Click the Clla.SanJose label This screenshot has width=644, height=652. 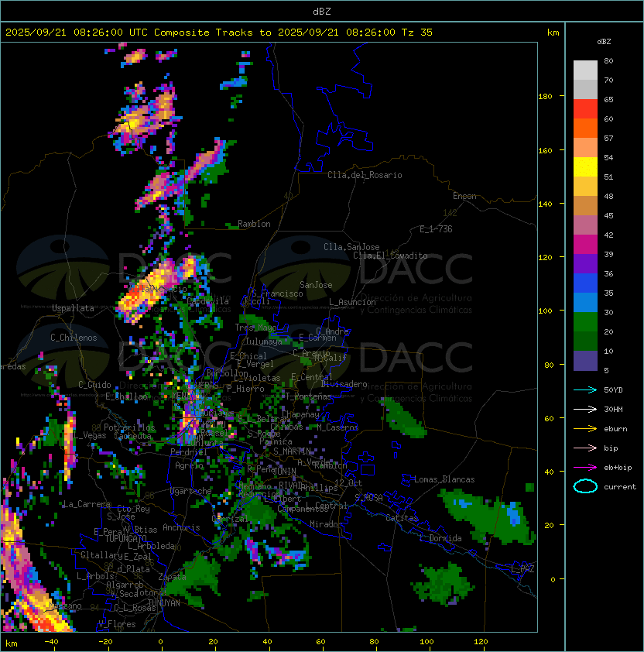point(351,247)
